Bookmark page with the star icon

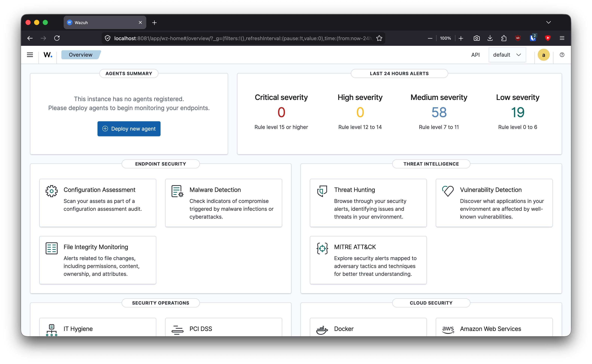point(379,38)
